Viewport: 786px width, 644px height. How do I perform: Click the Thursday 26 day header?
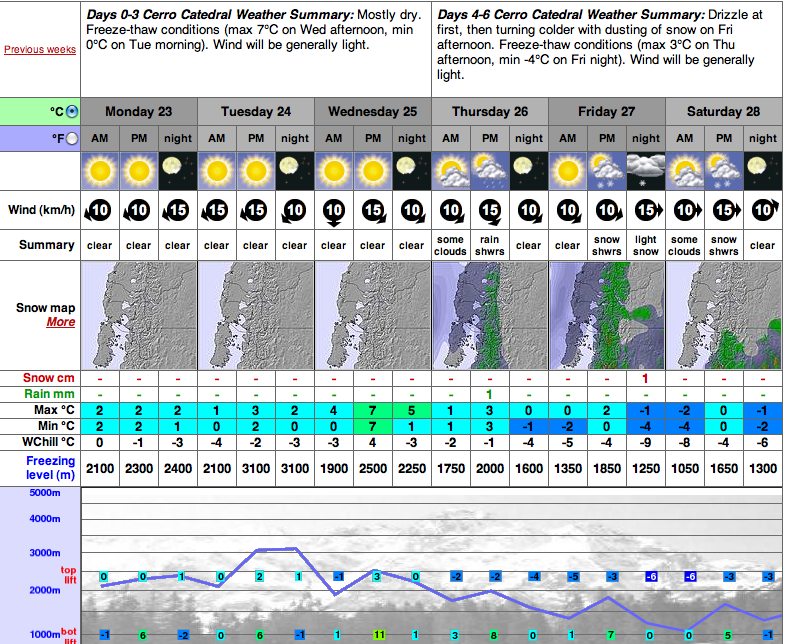(490, 111)
